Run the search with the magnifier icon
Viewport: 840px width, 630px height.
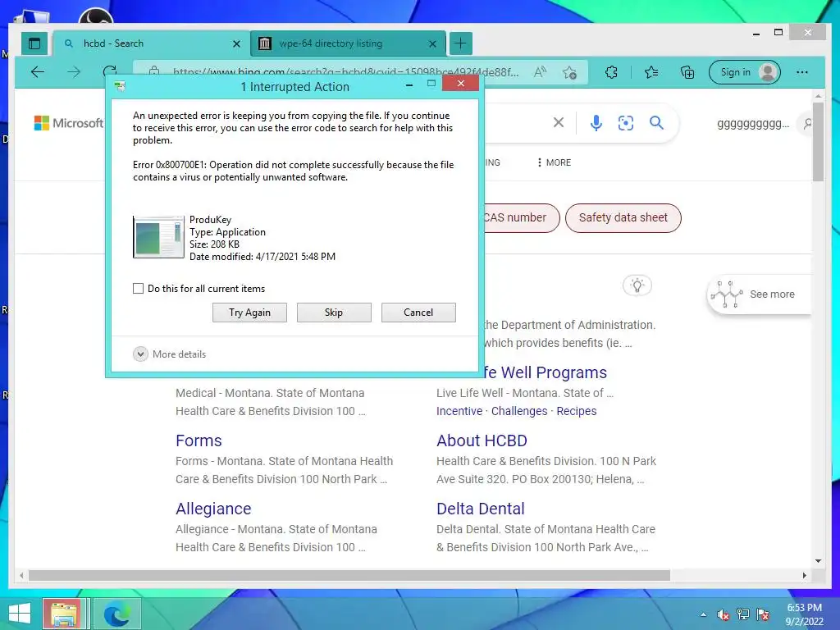[656, 123]
